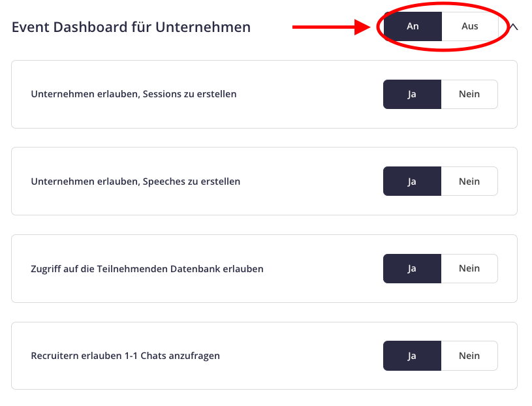Enable Ja for Teilnehmenden Datenbank access
Viewport: 532px width, 406px height.
(x=413, y=268)
